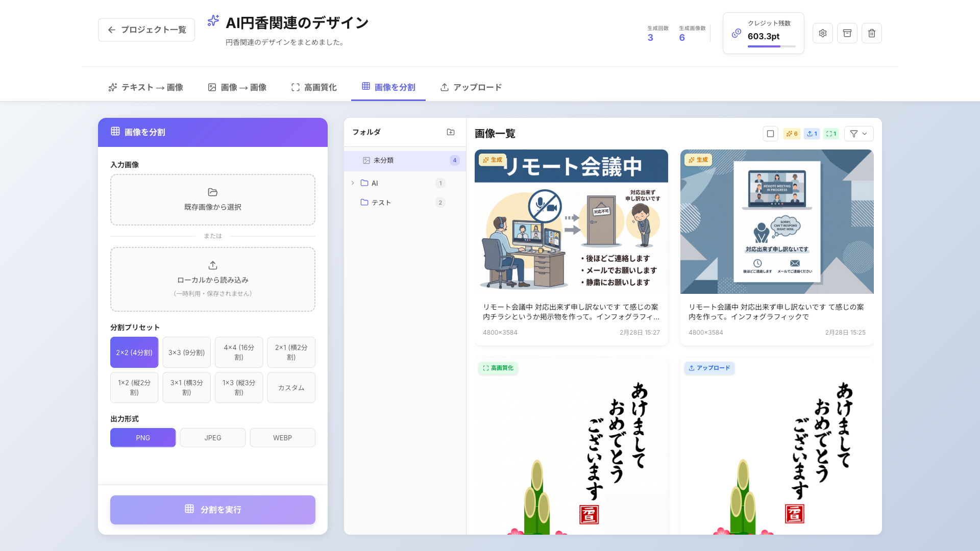
Task: Click the 生成回数 value 3
Action: (650, 38)
